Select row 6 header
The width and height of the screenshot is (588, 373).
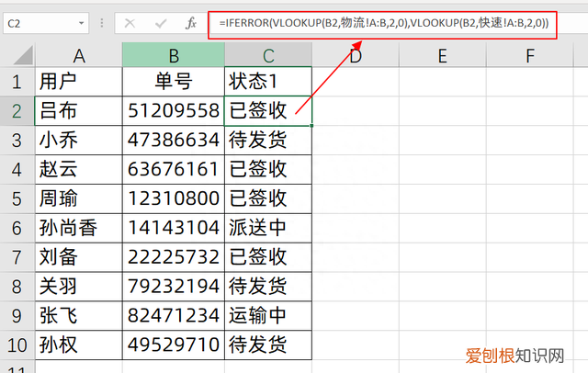pos(17,228)
